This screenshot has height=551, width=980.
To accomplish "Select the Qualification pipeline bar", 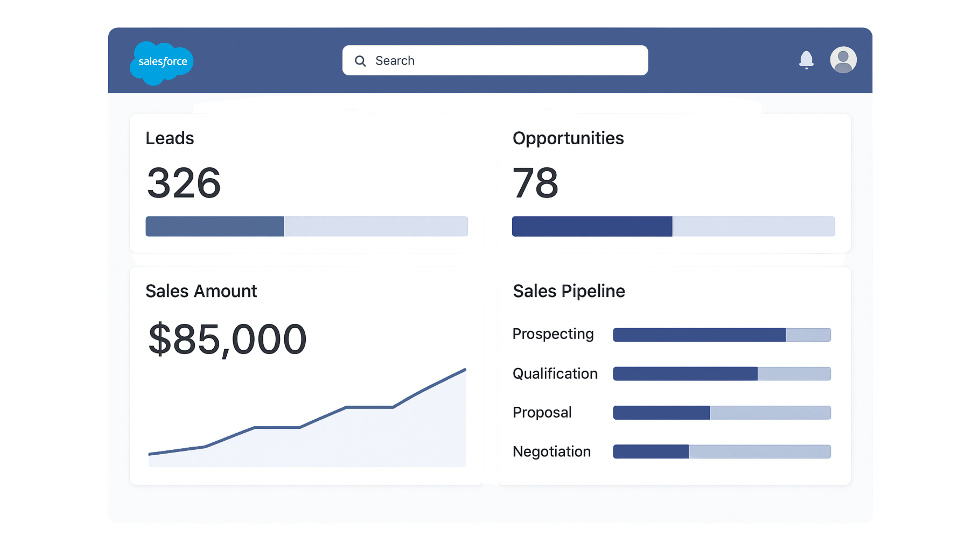I will point(722,374).
